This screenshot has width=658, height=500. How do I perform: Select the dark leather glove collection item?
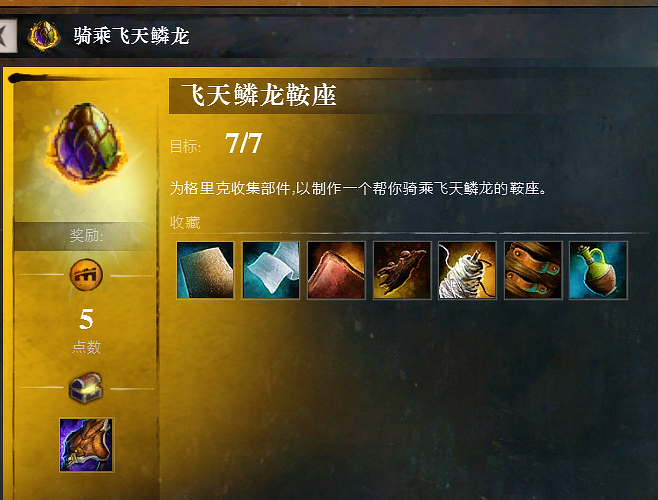tap(402, 270)
